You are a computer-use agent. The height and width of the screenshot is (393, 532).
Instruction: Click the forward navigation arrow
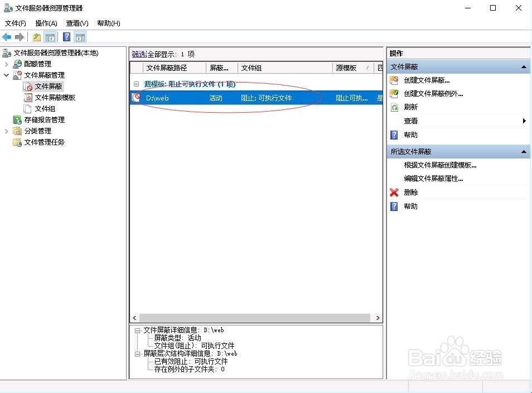[18, 37]
